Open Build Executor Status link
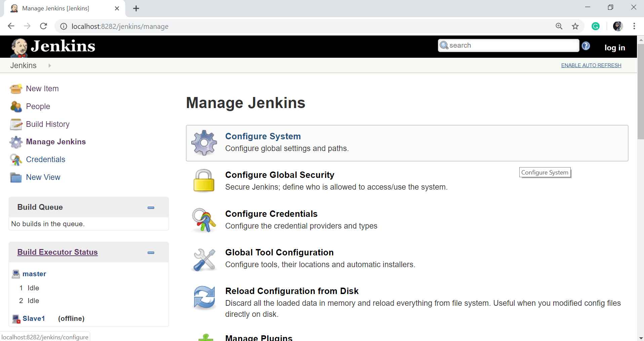This screenshot has height=341, width=644. click(x=57, y=252)
